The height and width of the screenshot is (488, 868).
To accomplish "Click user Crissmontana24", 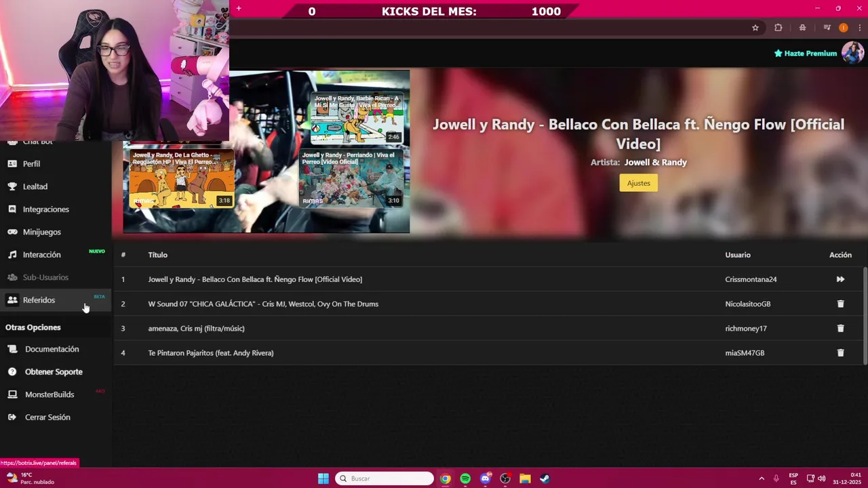I will [x=751, y=279].
